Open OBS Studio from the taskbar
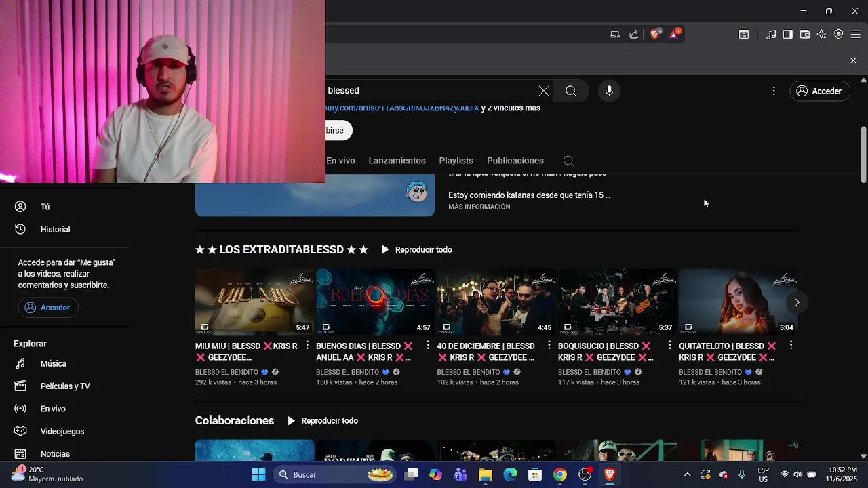868x488 pixels. pos(585,475)
